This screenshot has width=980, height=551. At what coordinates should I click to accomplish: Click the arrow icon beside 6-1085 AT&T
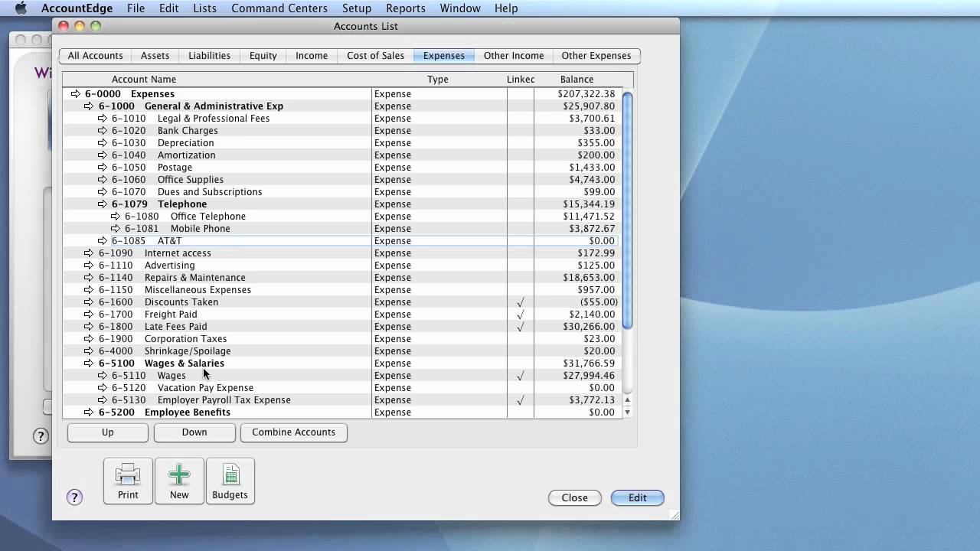[x=103, y=241]
